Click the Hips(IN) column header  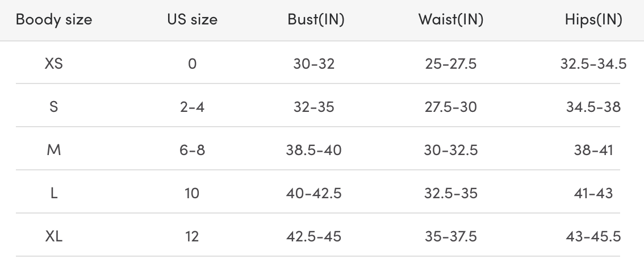coord(593,20)
